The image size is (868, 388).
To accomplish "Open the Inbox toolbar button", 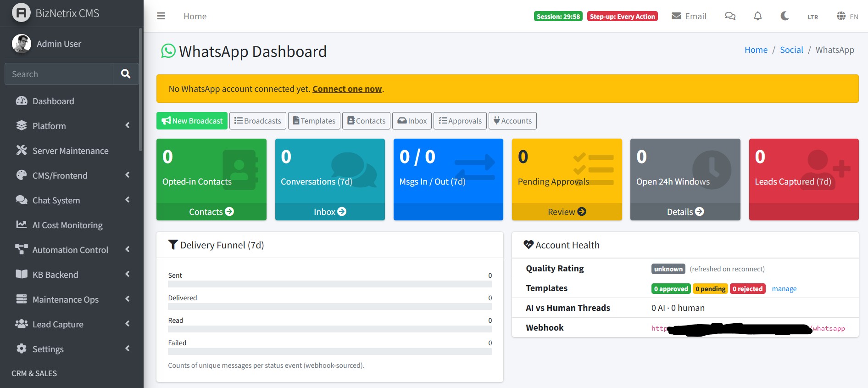I will click(x=412, y=121).
